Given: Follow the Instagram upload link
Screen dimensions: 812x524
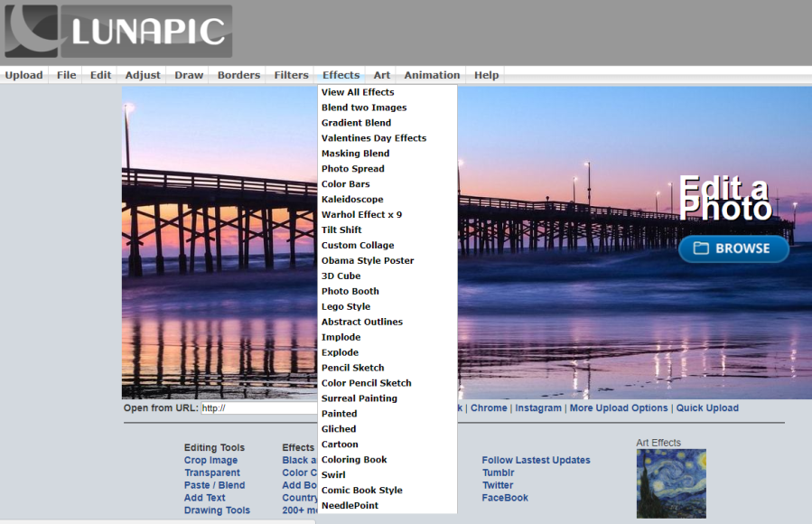Looking at the screenshot, I should (x=538, y=408).
